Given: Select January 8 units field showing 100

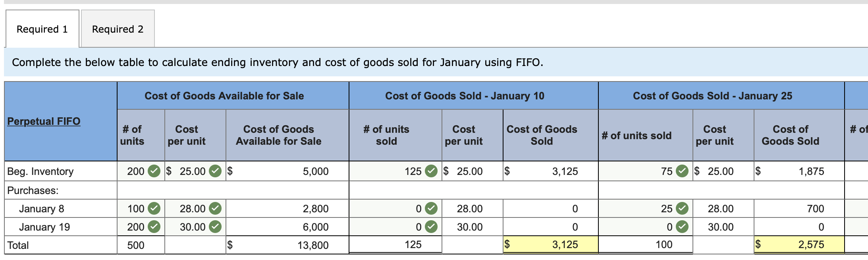Looking at the screenshot, I should coord(141,208).
